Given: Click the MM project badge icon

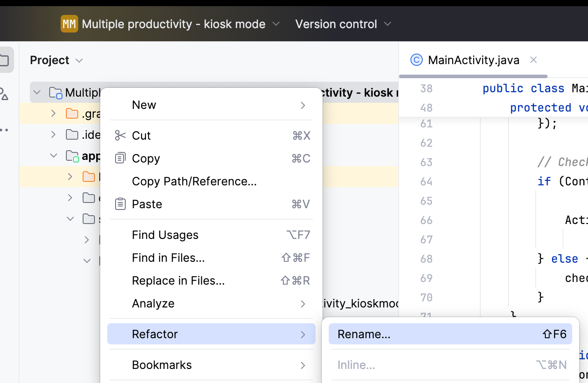Looking at the screenshot, I should pos(69,24).
